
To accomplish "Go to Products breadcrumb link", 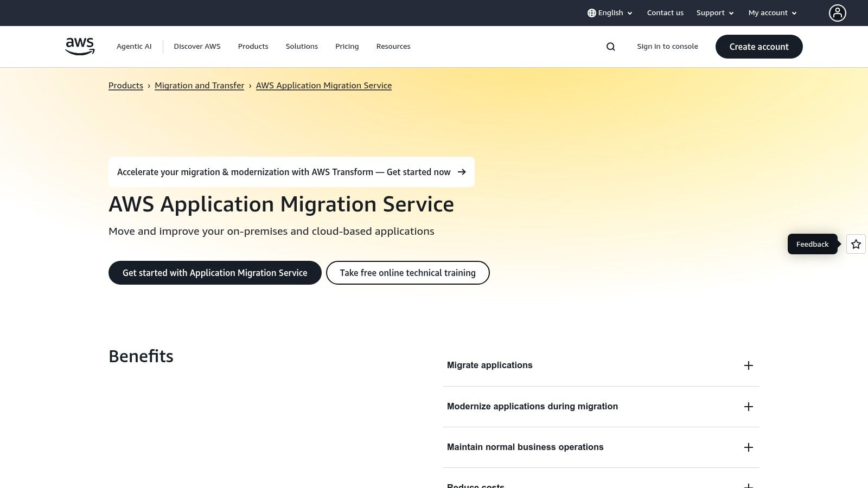I will click(x=126, y=86).
